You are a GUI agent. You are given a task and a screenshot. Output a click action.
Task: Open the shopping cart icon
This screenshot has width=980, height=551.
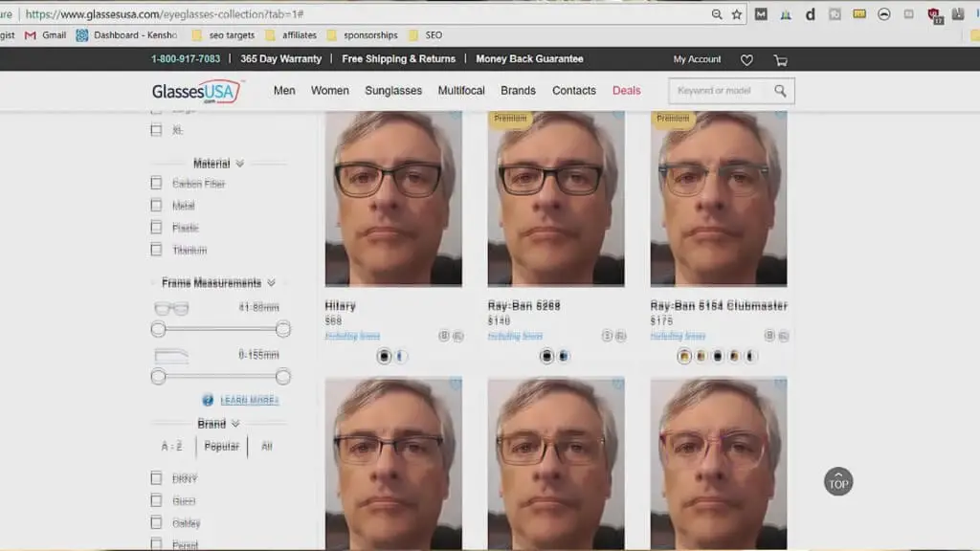click(780, 60)
